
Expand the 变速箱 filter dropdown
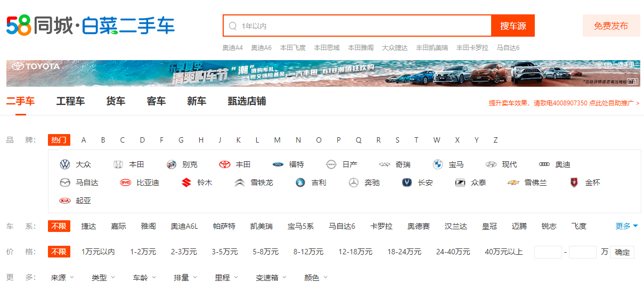click(271, 278)
